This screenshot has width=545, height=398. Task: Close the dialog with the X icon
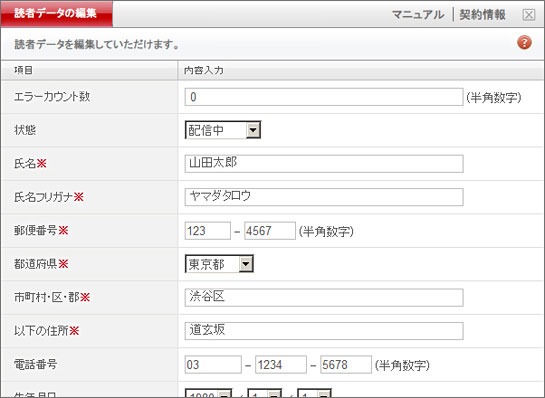[x=529, y=15]
